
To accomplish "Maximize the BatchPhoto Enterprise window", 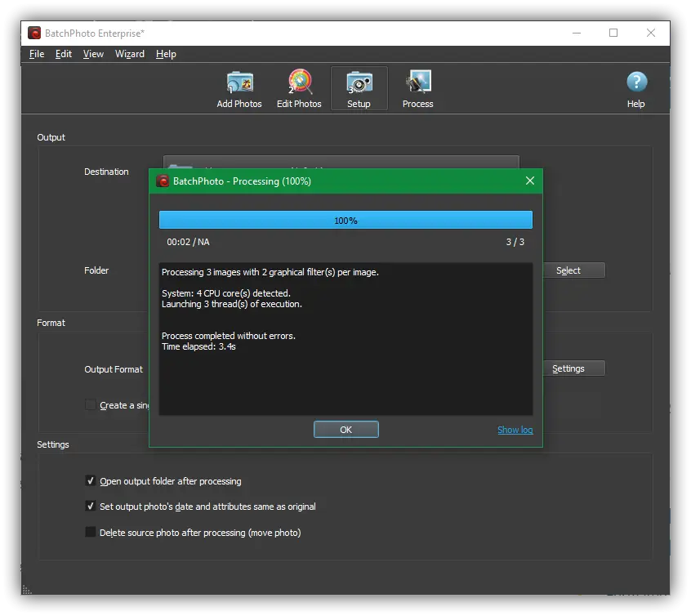I will point(613,33).
